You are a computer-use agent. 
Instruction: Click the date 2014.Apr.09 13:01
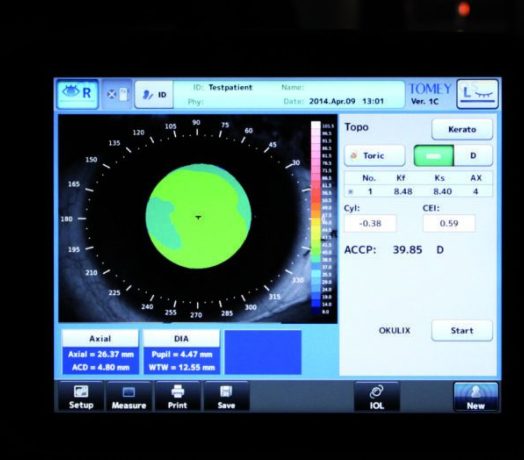(x=346, y=101)
